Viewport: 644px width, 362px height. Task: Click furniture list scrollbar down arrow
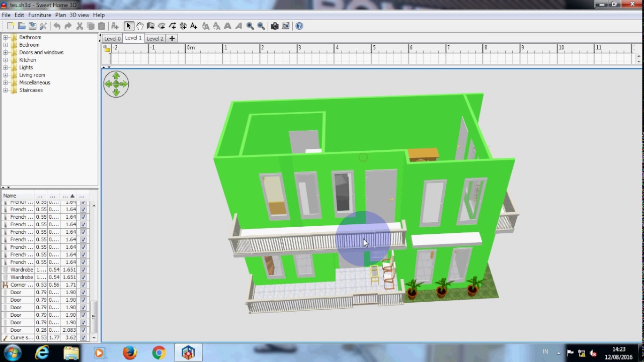[x=94, y=338]
